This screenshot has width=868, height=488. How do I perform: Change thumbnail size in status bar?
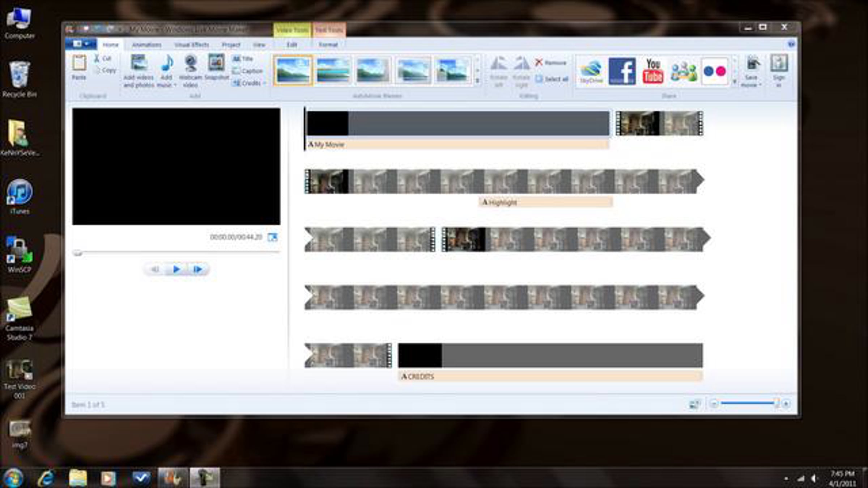point(694,404)
